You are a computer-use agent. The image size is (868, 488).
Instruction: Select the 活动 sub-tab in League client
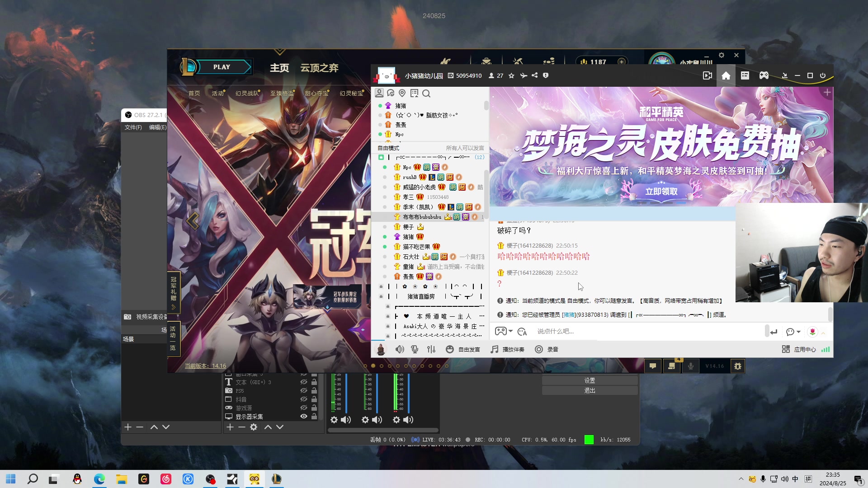click(217, 93)
